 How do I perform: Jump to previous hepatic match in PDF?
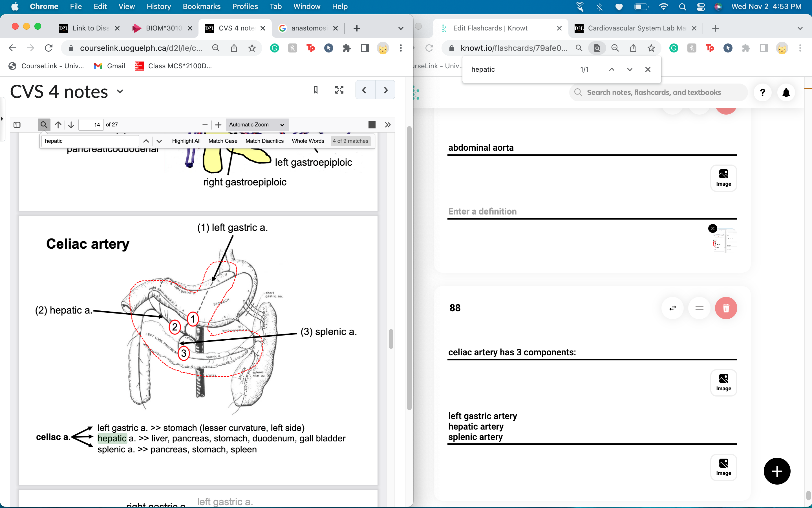tap(146, 141)
